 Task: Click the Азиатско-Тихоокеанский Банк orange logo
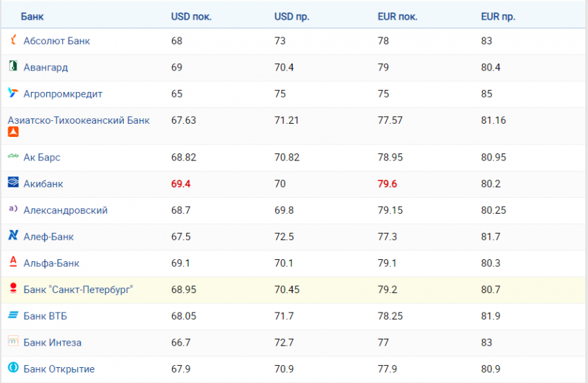[x=13, y=132]
